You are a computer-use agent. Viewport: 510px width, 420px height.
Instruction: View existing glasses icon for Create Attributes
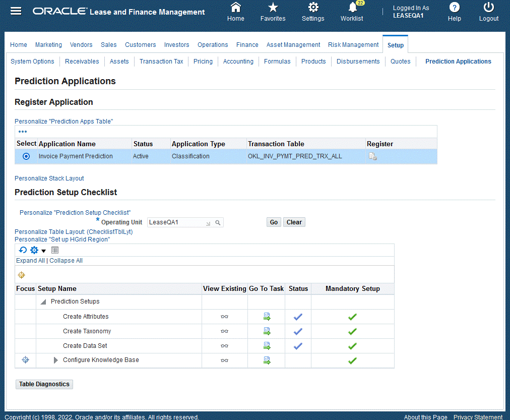pos(224,317)
